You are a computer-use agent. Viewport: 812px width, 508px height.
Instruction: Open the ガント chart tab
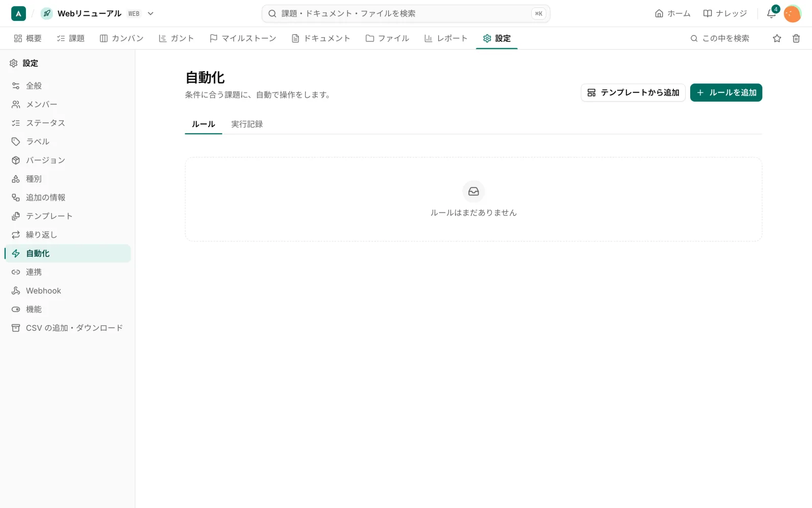(177, 38)
